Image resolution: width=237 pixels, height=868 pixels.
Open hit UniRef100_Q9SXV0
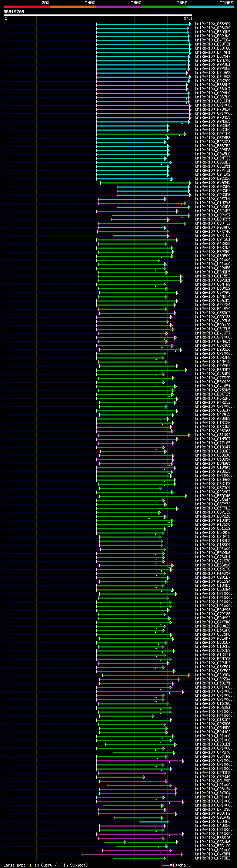[x=213, y=28]
